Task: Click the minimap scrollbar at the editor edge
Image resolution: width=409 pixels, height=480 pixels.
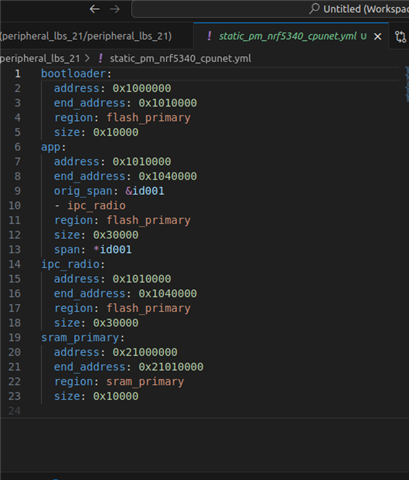Action: (407, 84)
